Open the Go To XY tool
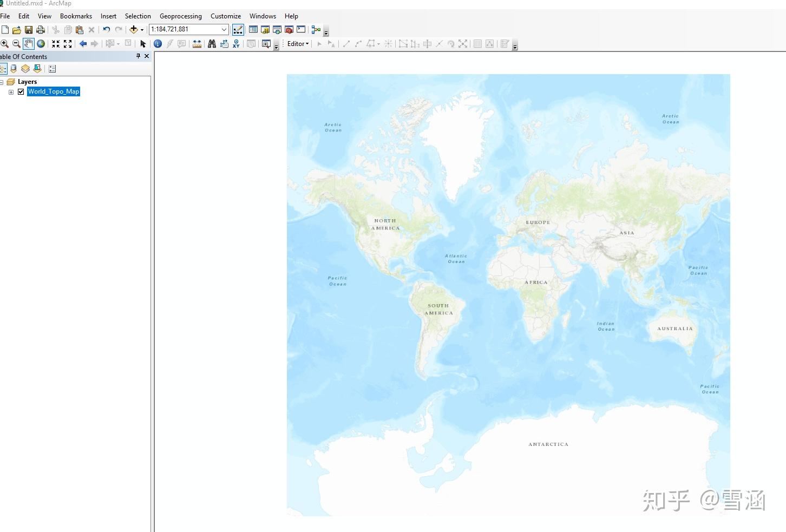The width and height of the screenshot is (786, 532). (236, 44)
